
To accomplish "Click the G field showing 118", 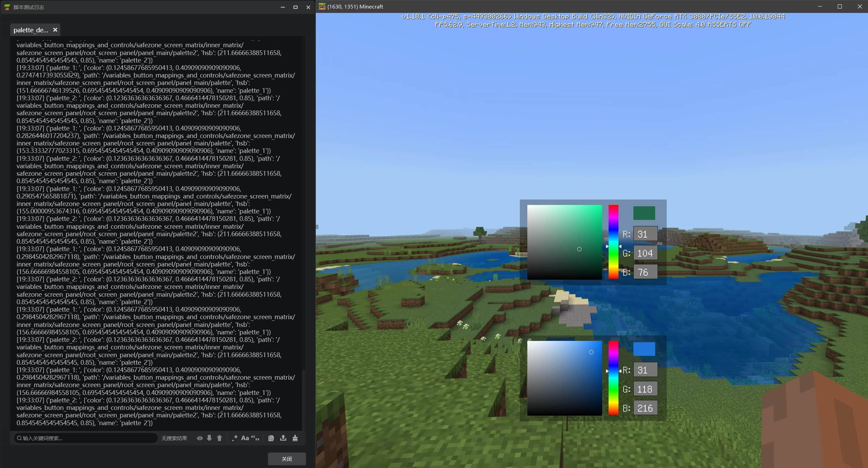I will pos(645,389).
